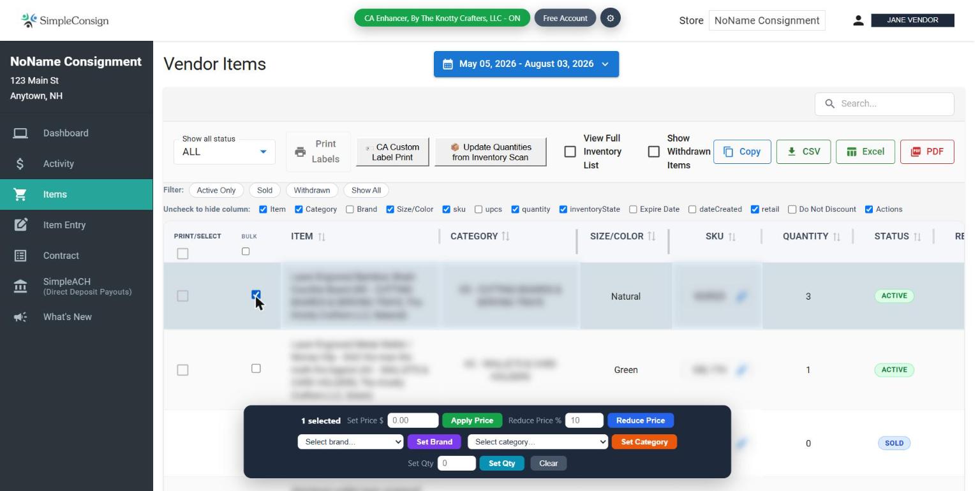Export table to Excel
This screenshot has height=491, width=980.
(865, 152)
